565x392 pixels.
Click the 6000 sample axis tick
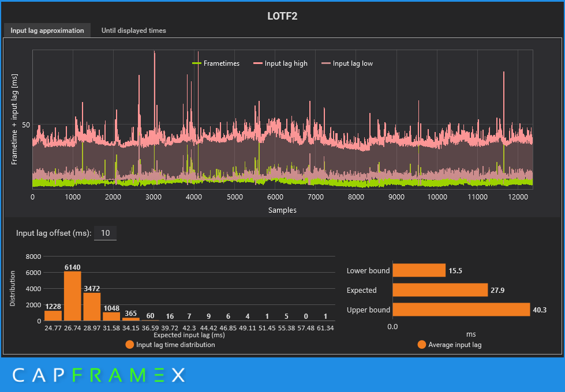275,197
